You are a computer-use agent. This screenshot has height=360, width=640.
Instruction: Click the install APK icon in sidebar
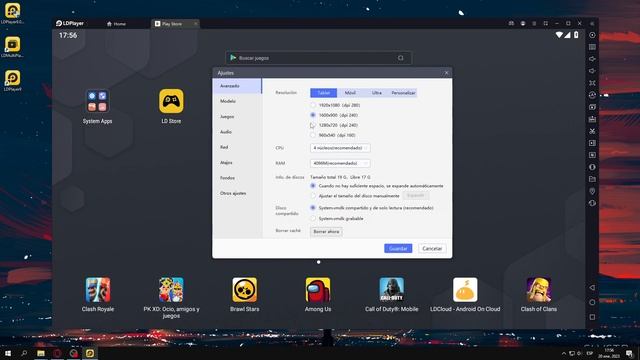coord(592,119)
